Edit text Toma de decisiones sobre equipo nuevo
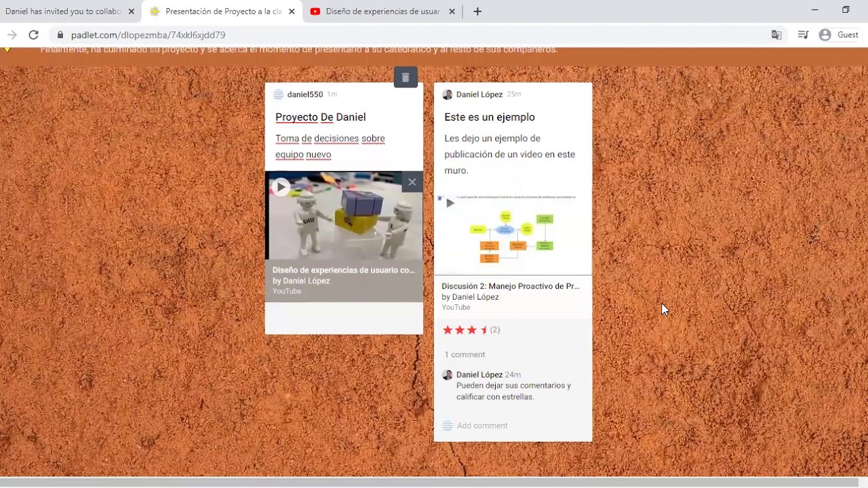The height and width of the screenshot is (488, 868). [x=330, y=146]
